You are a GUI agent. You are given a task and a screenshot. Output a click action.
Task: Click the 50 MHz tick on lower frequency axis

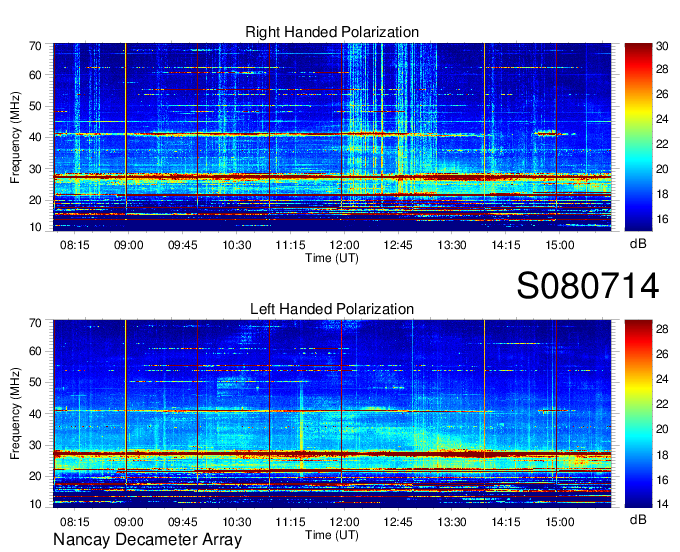[x=36, y=382]
